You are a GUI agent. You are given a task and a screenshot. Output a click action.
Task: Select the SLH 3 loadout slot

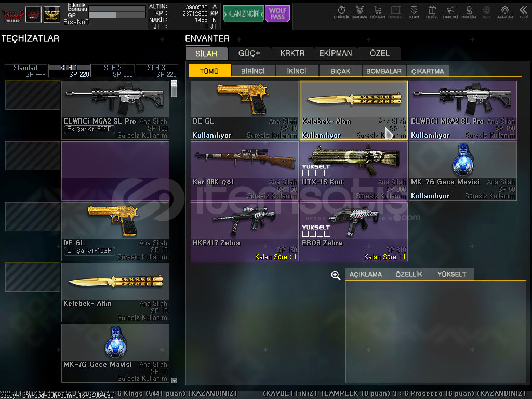(156, 71)
